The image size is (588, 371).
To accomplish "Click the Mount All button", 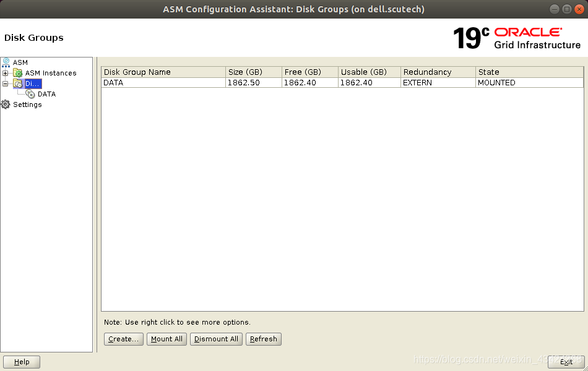I will [x=167, y=339].
